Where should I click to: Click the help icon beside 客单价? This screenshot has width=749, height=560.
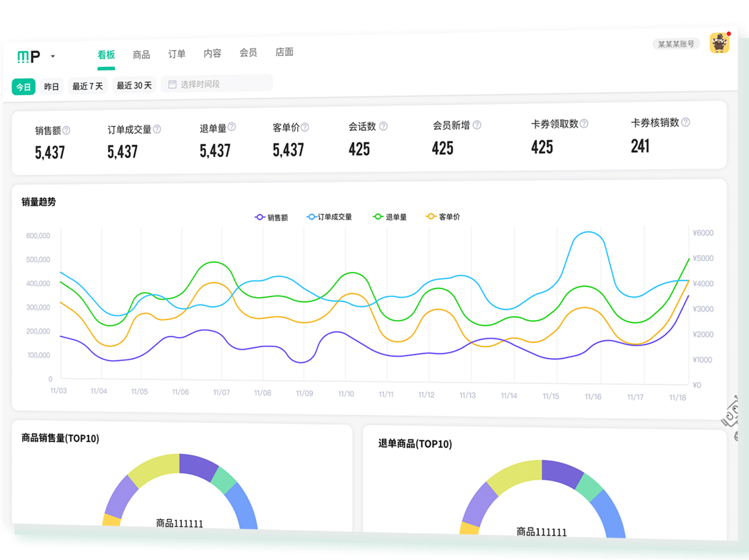point(305,127)
